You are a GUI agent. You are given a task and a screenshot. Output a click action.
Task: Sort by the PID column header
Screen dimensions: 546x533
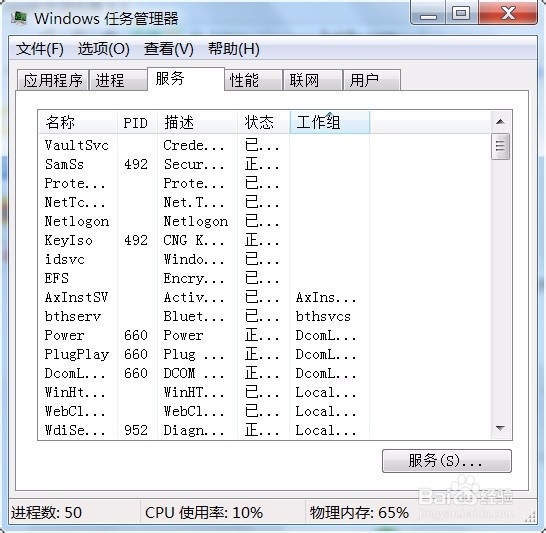pos(137,123)
